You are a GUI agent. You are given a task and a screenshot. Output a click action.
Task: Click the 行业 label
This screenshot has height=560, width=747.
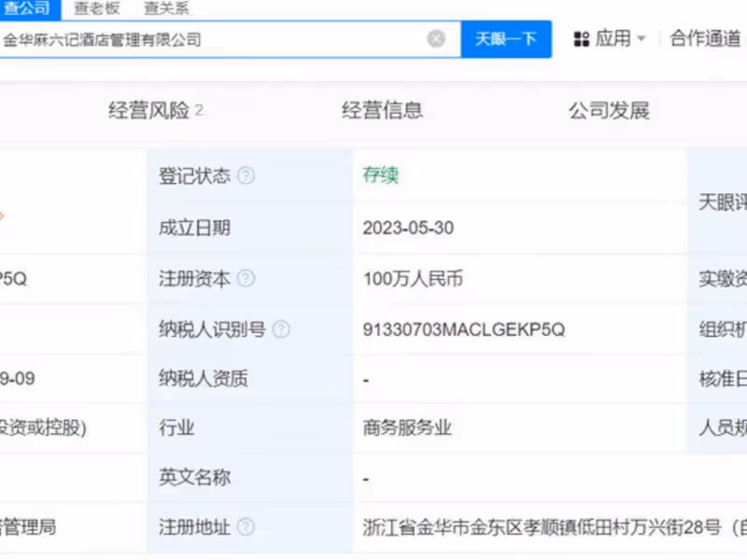pyautogui.click(x=176, y=427)
